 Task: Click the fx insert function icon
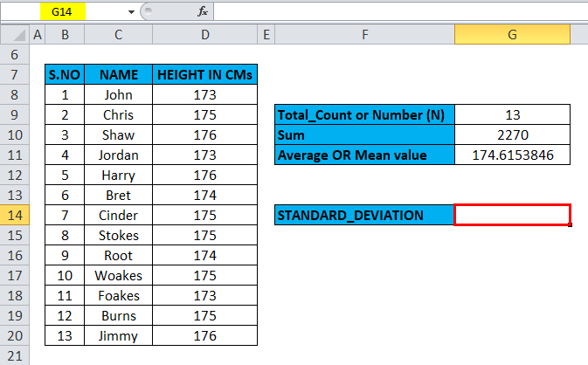pyautogui.click(x=203, y=11)
